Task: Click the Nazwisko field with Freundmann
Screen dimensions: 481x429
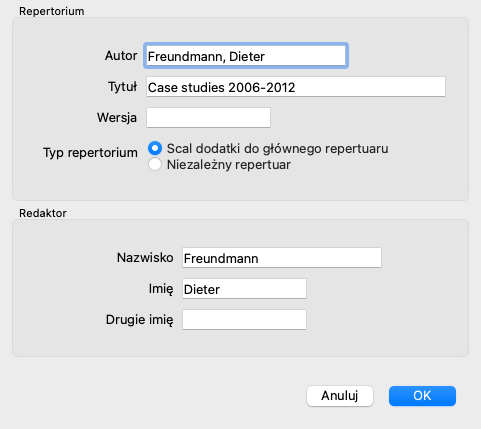Action: coord(282,258)
